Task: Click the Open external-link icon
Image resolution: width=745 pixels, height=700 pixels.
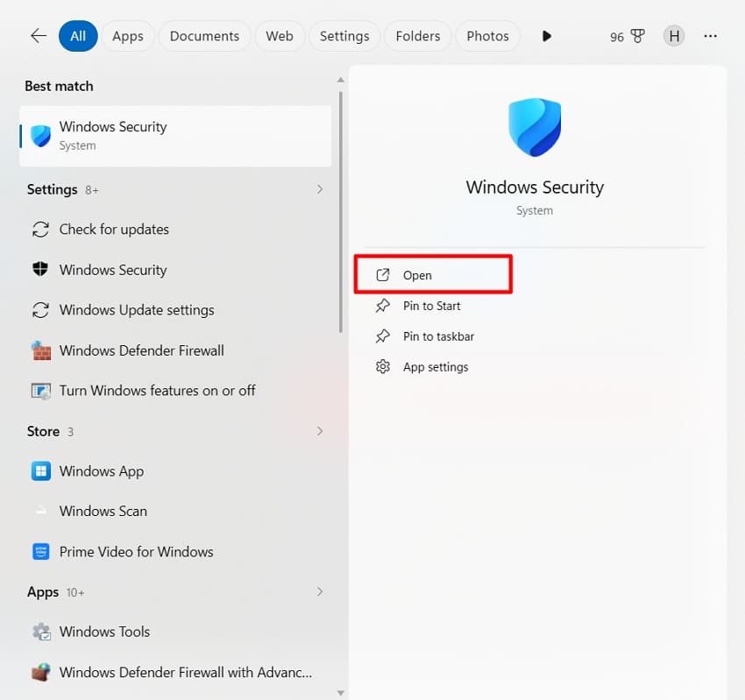Action: pyautogui.click(x=382, y=275)
